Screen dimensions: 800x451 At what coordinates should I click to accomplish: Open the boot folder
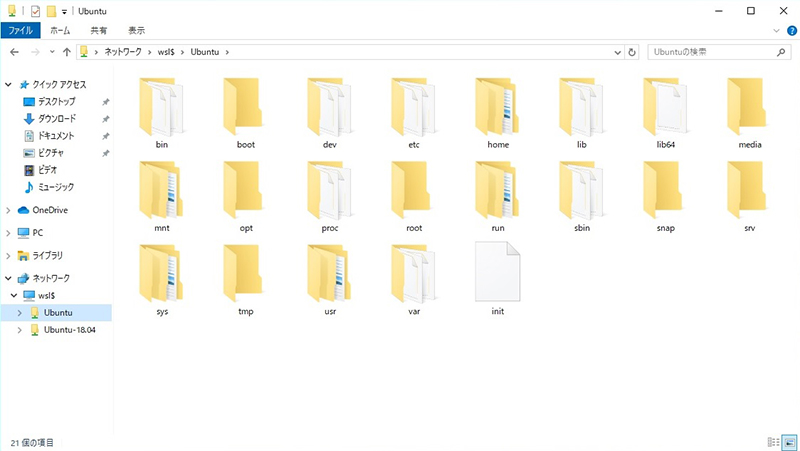(x=245, y=113)
